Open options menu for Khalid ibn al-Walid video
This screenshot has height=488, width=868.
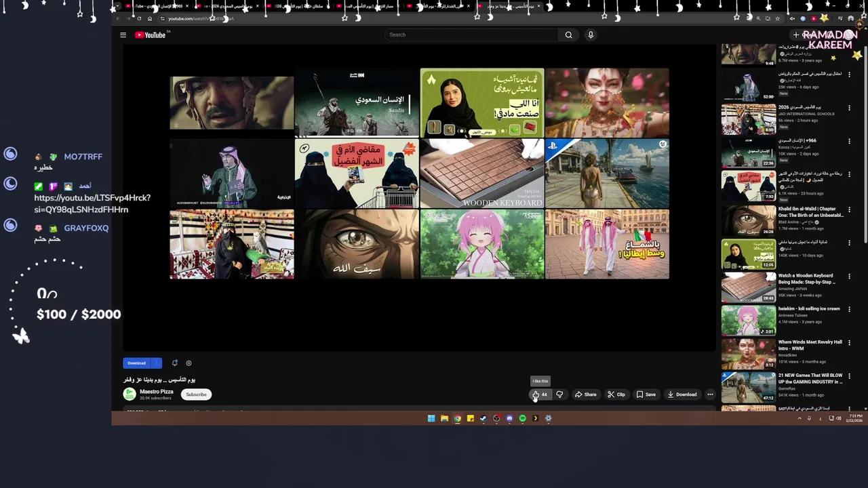849,209
